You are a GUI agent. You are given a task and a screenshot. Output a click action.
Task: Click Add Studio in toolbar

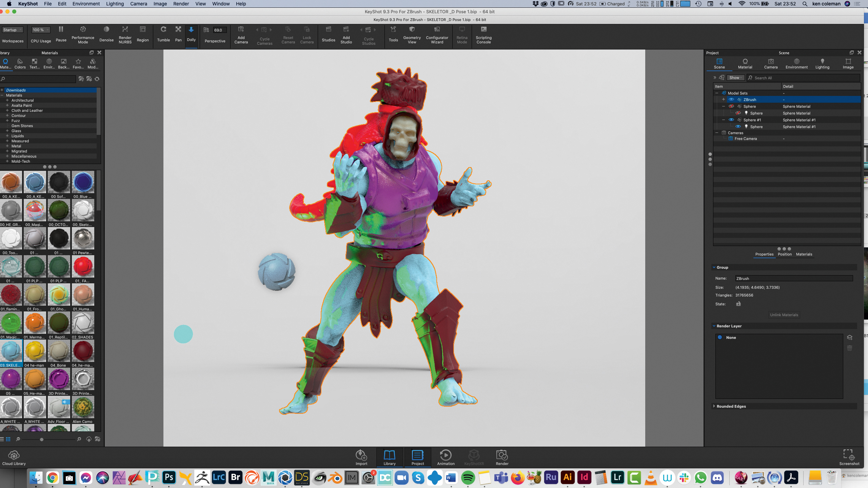[x=346, y=35]
